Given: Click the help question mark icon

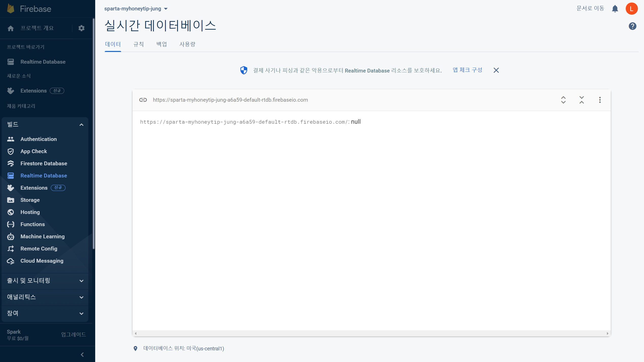Looking at the screenshot, I should [632, 26].
